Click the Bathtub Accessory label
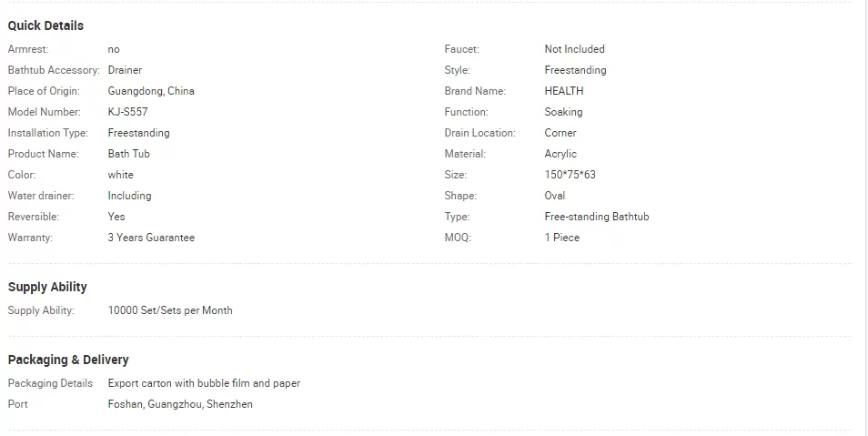Image resolution: width=868 pixels, height=436 pixels. pos(54,70)
